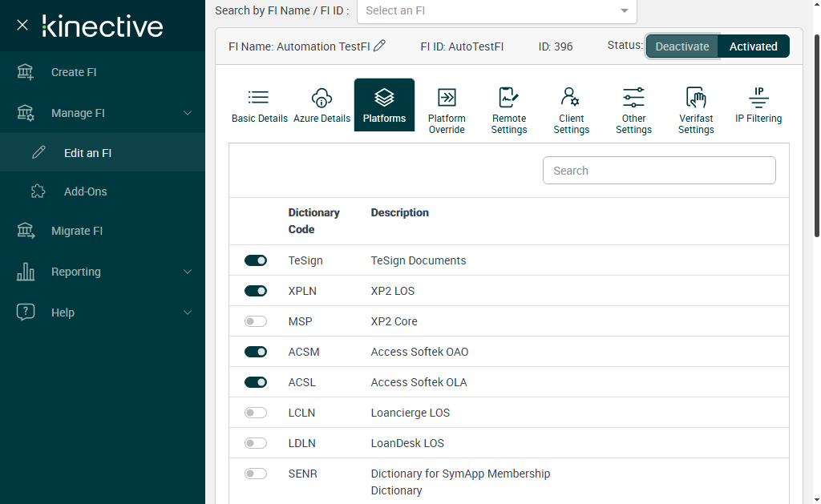Click the Manage FI bank gear icon
The image size is (821, 504).
[x=25, y=113]
